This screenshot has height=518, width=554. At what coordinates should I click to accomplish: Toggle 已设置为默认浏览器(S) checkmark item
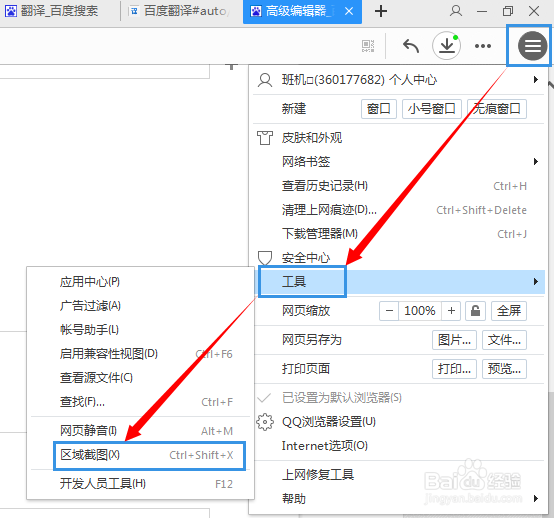[399, 398]
